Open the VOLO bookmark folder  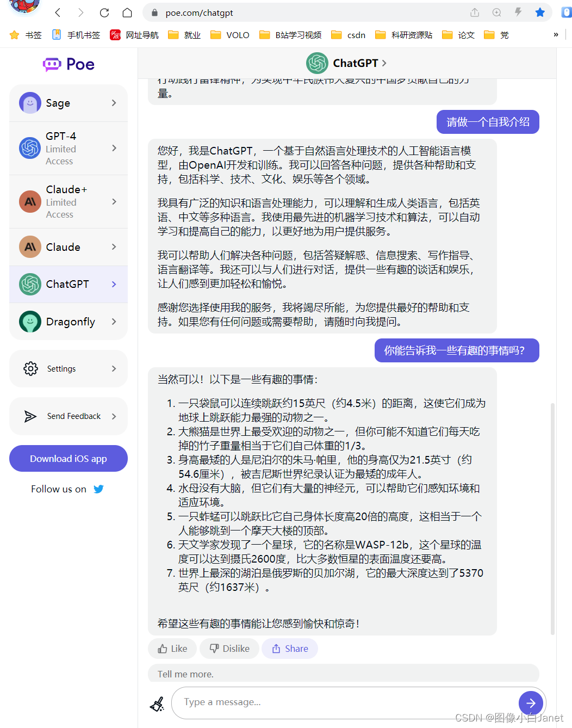pyautogui.click(x=230, y=35)
